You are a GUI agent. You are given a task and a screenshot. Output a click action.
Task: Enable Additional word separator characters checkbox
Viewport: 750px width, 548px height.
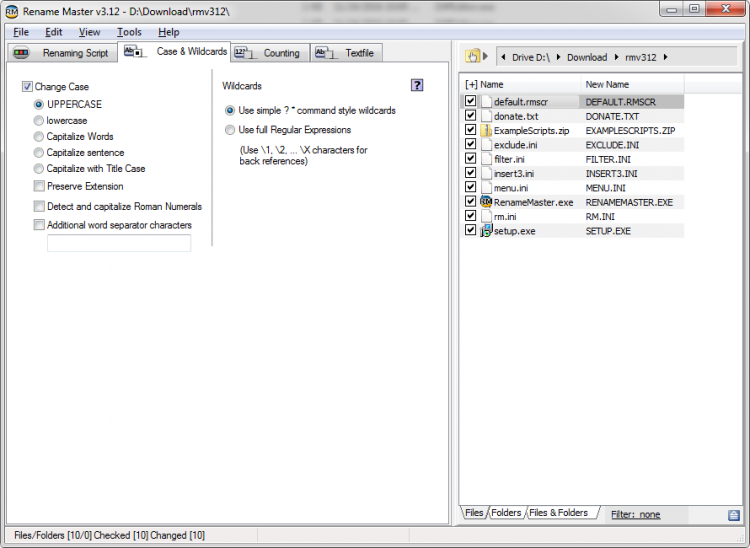click(39, 224)
